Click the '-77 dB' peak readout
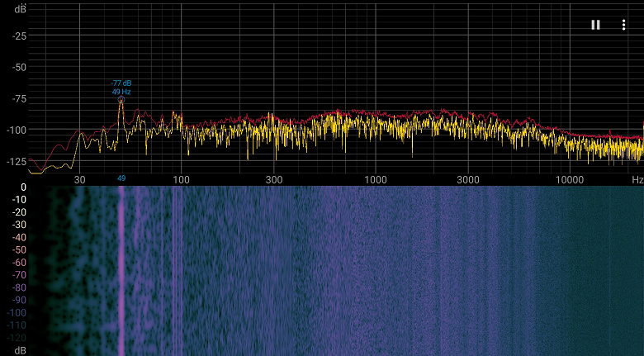 122,83
